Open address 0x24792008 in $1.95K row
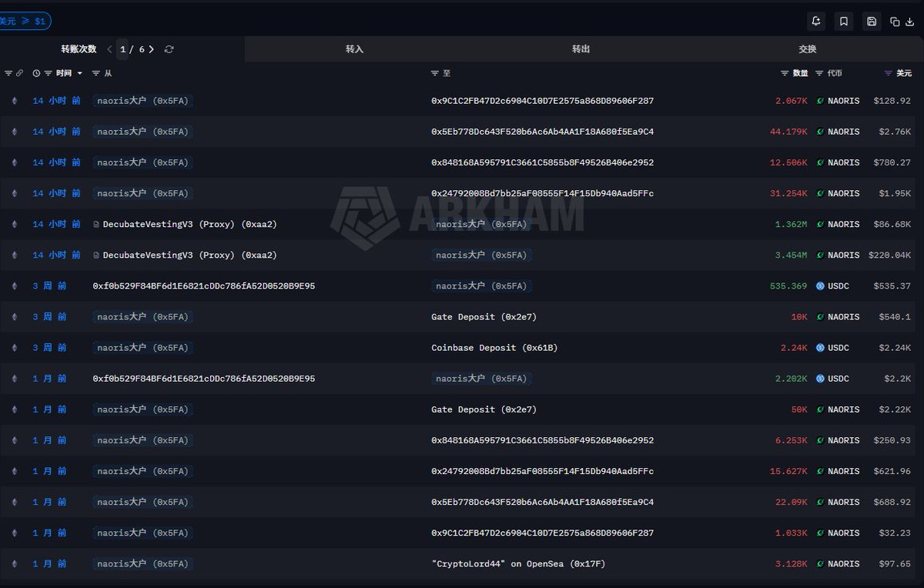The width and height of the screenshot is (924, 588). 542,193
